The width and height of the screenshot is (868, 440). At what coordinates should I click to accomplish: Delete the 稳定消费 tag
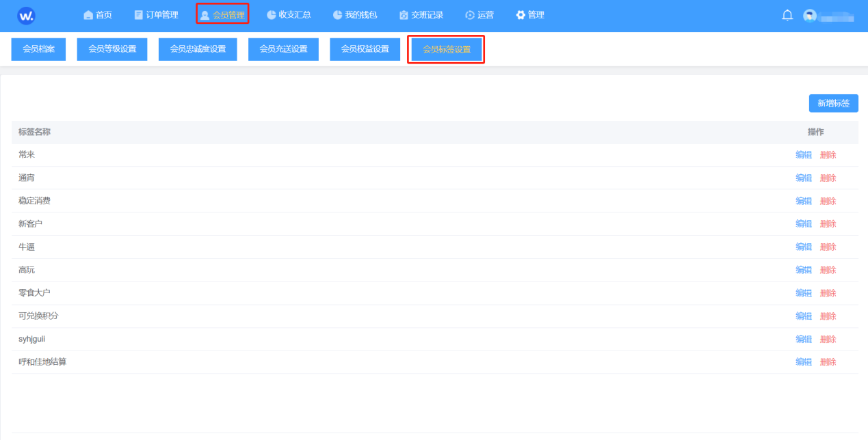(828, 201)
